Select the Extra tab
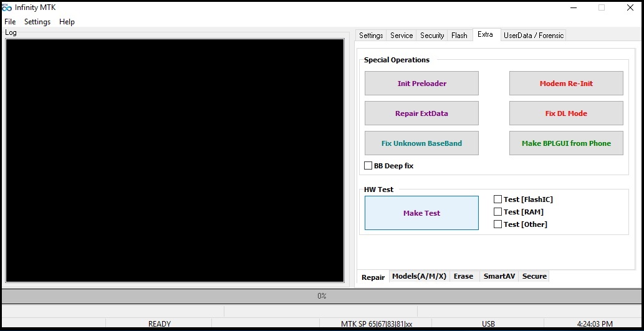Screen dimensions: 644x331 (x=486, y=34)
